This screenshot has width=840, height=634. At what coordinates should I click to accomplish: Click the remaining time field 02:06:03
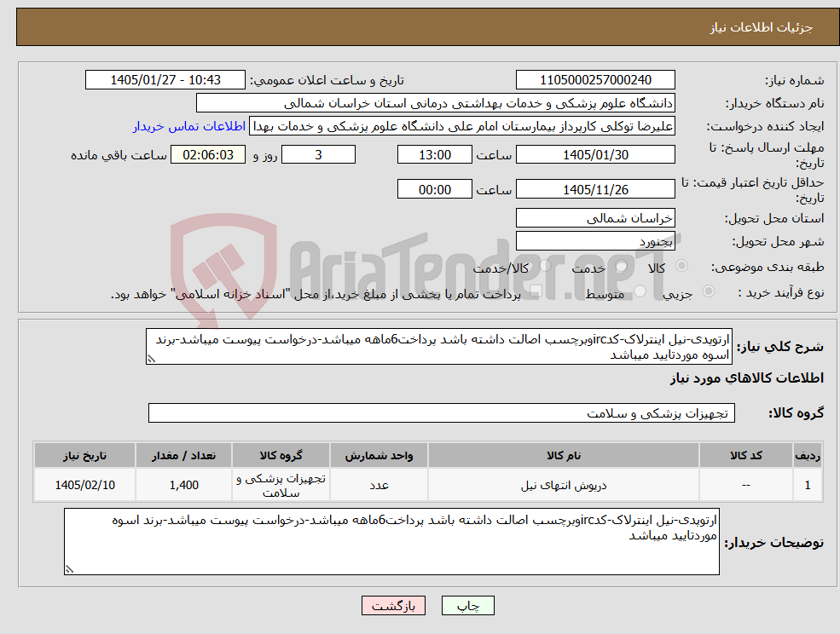pyautogui.click(x=208, y=155)
